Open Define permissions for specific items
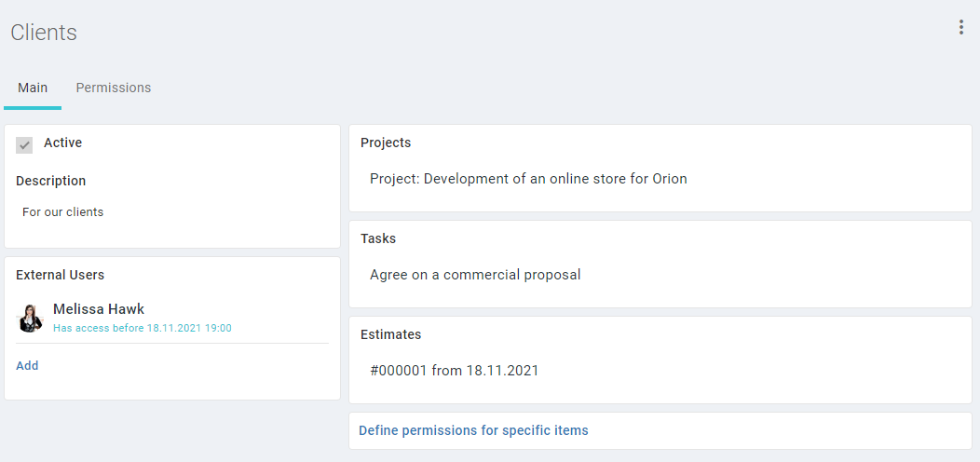This screenshot has width=980, height=462. click(473, 430)
